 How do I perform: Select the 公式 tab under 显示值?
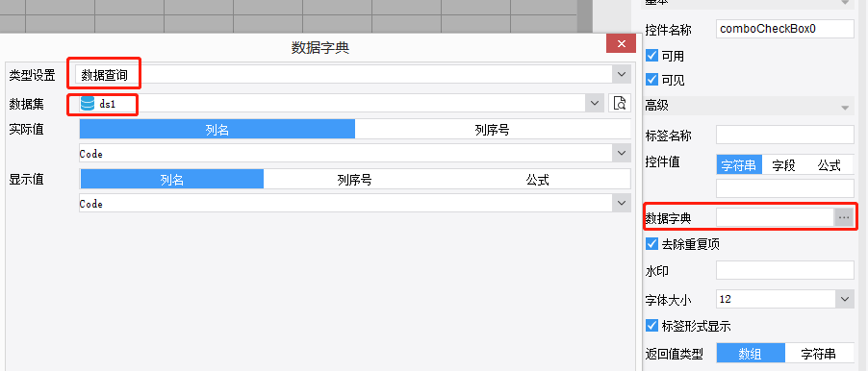click(x=538, y=179)
